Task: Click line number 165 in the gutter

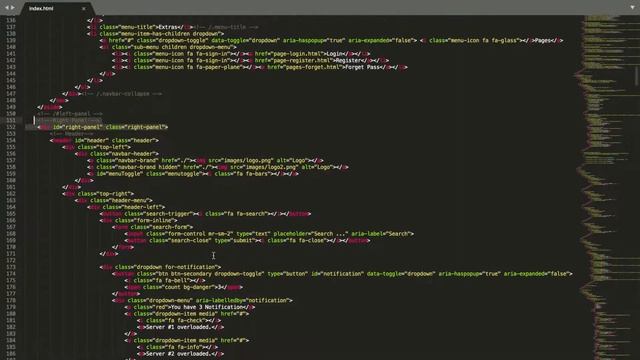Action: click(x=11, y=213)
